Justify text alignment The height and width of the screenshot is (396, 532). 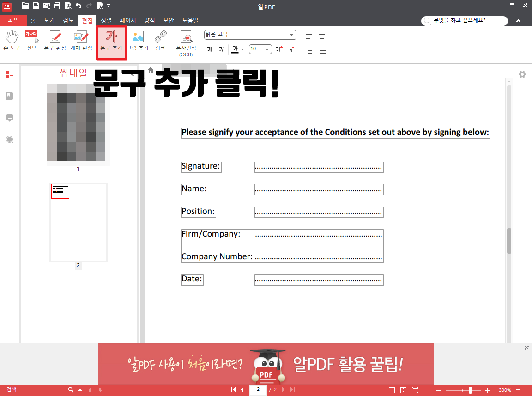(x=323, y=51)
